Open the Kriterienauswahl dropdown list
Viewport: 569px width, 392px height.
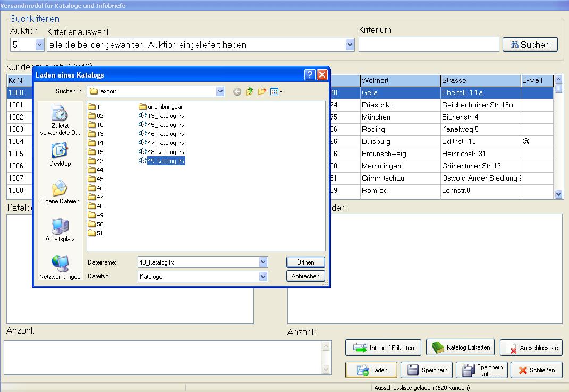tap(350, 45)
